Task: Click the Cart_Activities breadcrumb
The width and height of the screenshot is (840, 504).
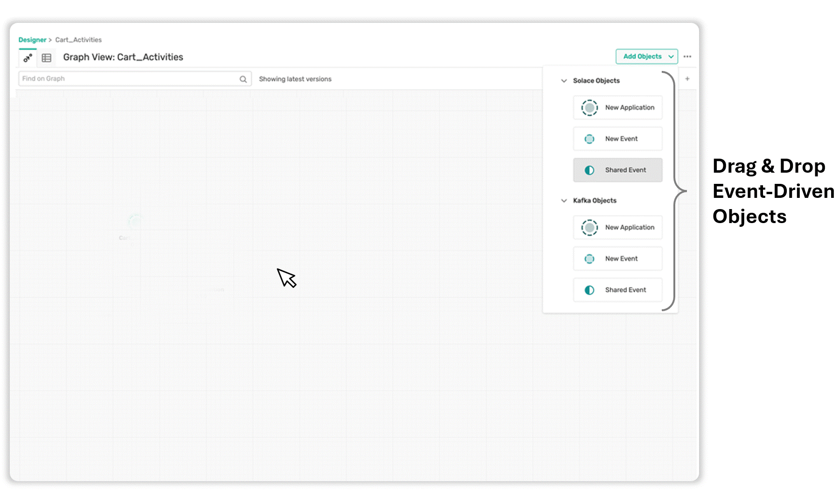Action: [78, 40]
